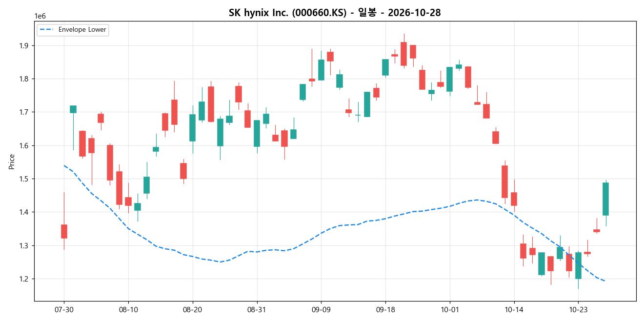Click the chart title SK hynix Inc. (000660.KS)
Screen dimensions: 644x322
[335, 13]
